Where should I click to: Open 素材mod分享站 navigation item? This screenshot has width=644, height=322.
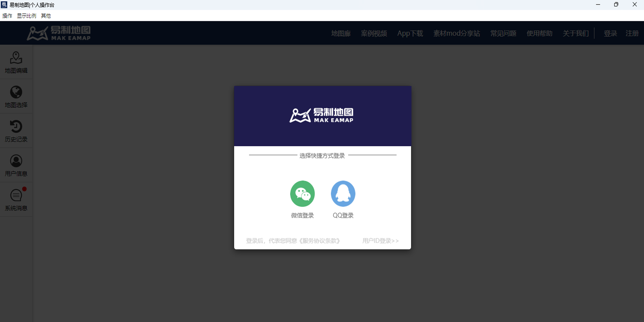pos(457,33)
